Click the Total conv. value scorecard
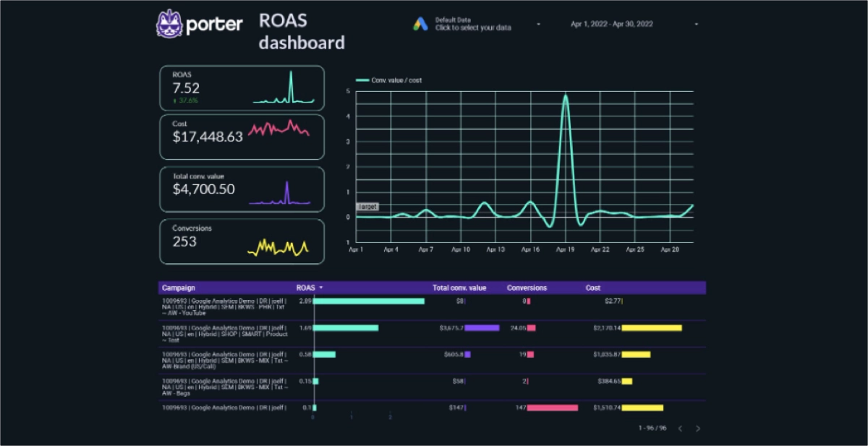 coord(242,189)
